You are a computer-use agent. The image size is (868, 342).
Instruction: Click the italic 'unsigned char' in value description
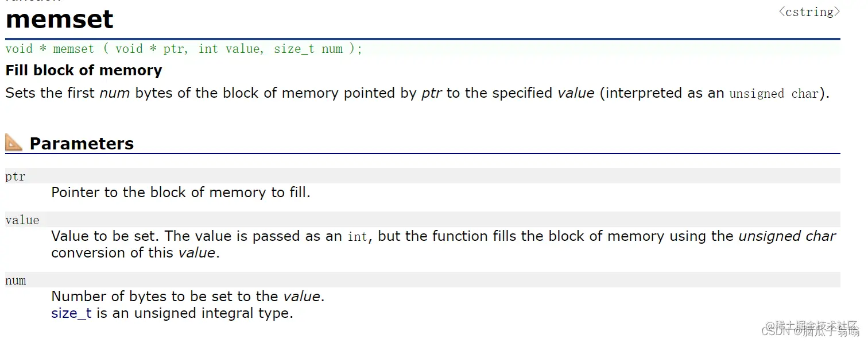[x=787, y=236]
